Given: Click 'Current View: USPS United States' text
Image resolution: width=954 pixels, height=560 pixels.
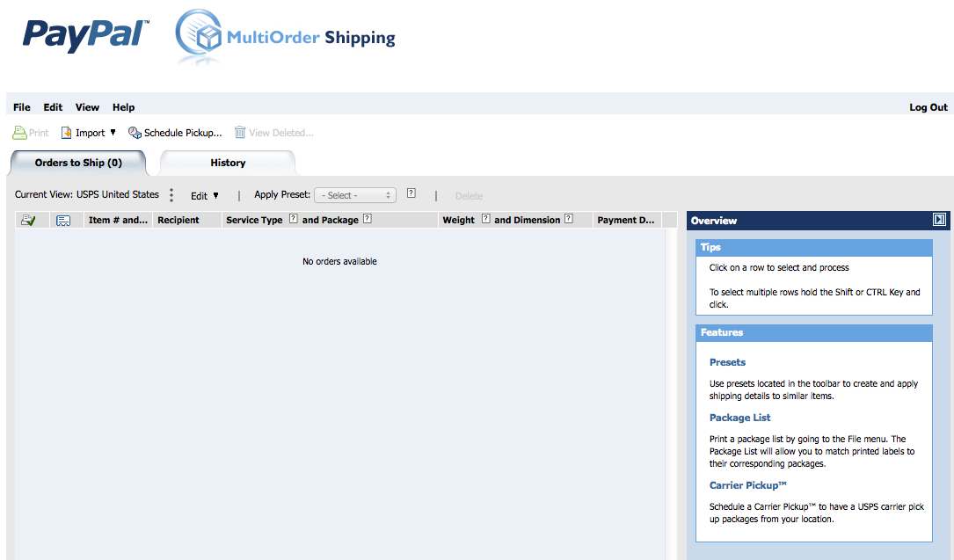Looking at the screenshot, I should pyautogui.click(x=87, y=194).
